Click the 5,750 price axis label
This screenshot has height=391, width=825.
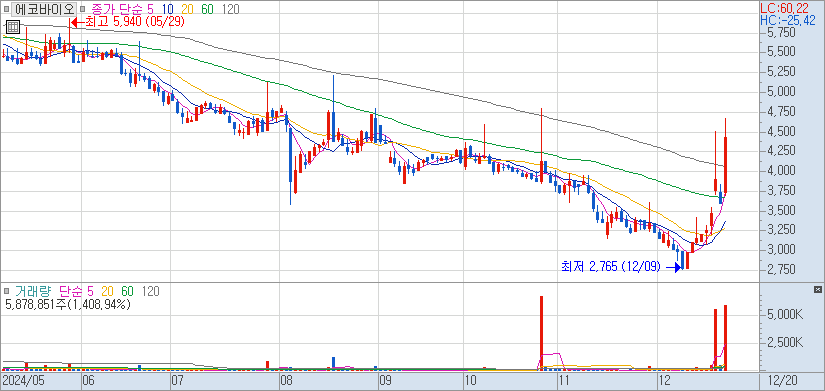[x=781, y=33]
